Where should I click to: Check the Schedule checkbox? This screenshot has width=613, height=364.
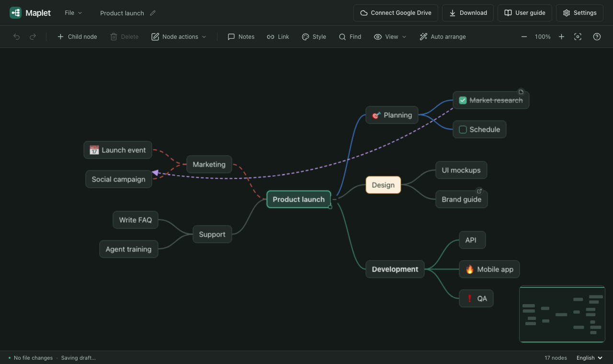(x=463, y=129)
